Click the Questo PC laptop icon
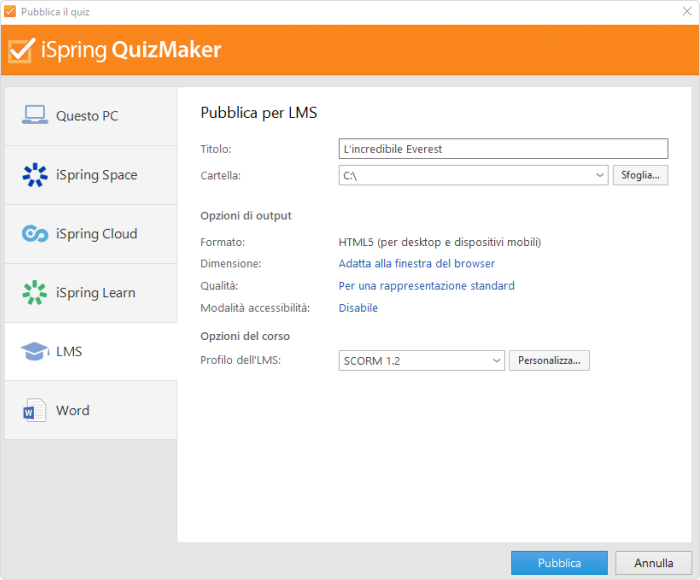 (35, 115)
